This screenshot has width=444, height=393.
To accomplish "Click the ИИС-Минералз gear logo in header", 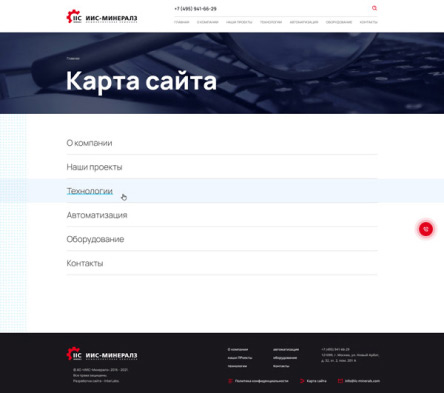I will [102, 17].
